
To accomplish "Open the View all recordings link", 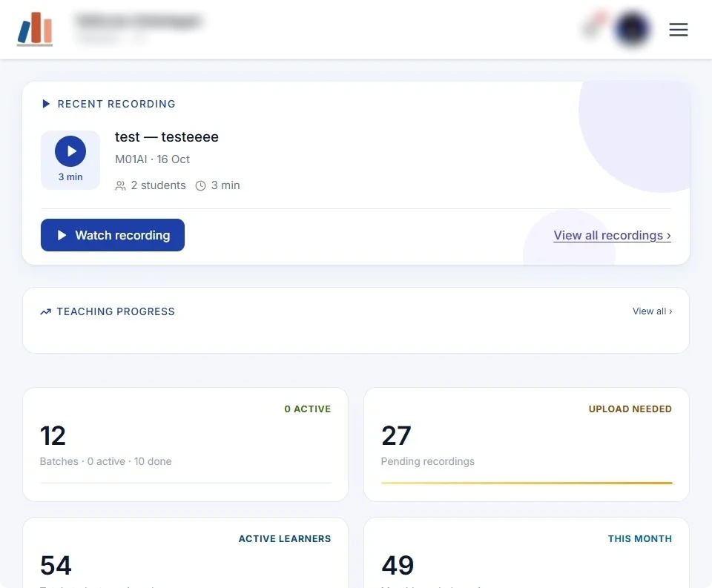I will coord(612,235).
